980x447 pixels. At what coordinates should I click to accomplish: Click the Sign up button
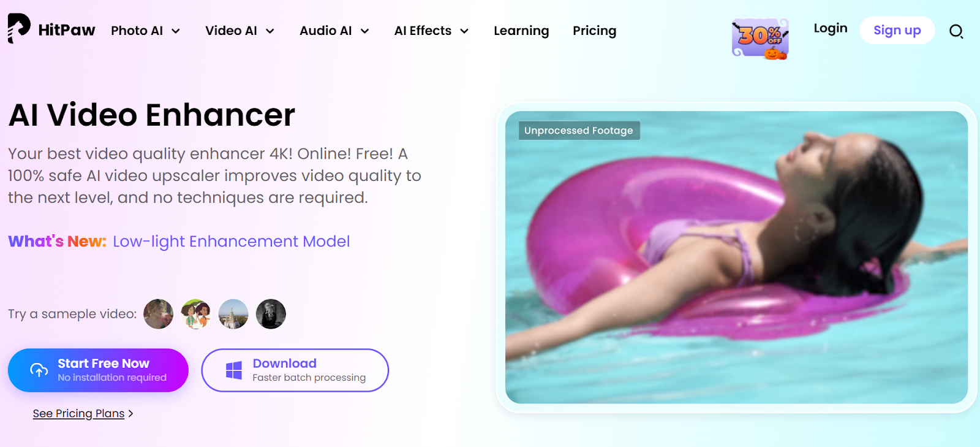point(897,30)
